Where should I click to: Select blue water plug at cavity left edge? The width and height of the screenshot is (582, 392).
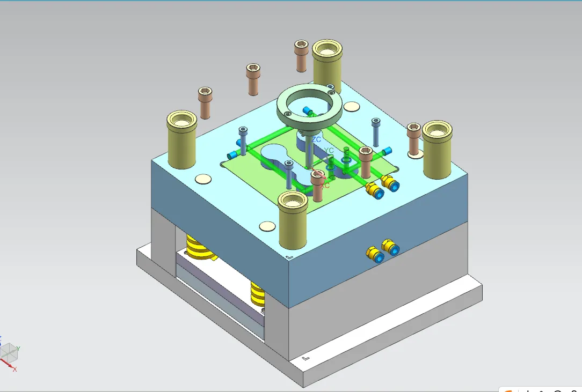point(232,154)
